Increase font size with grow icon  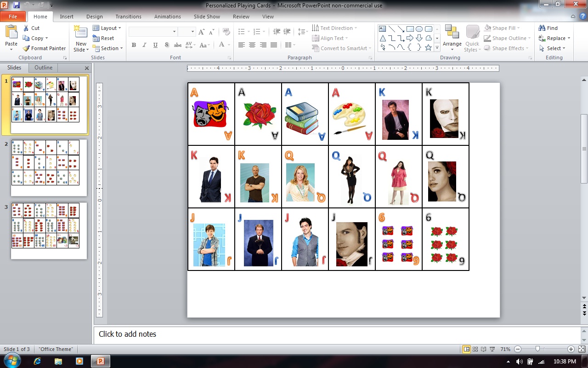[202, 32]
